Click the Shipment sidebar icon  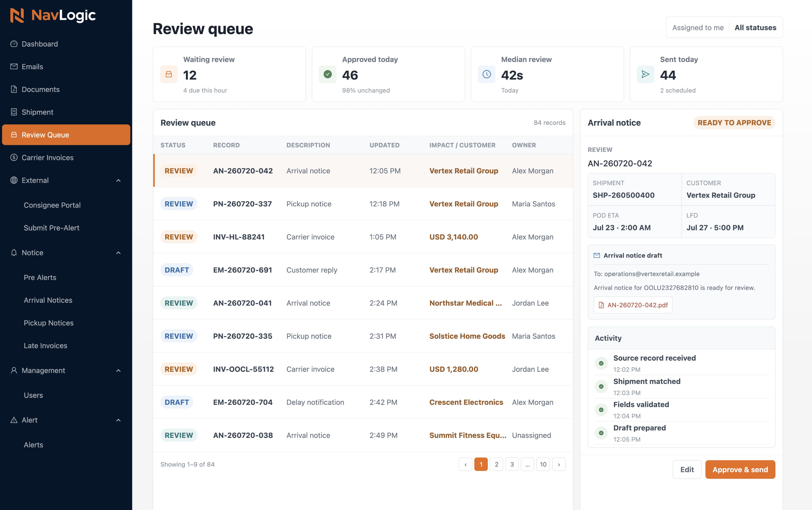(14, 112)
